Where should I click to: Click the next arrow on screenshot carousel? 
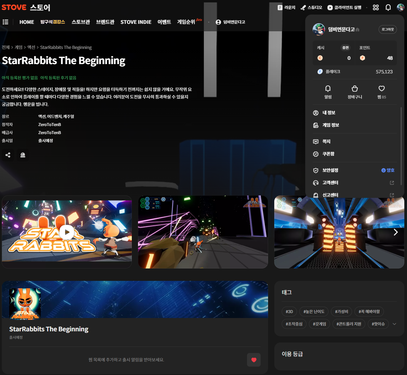point(396,232)
